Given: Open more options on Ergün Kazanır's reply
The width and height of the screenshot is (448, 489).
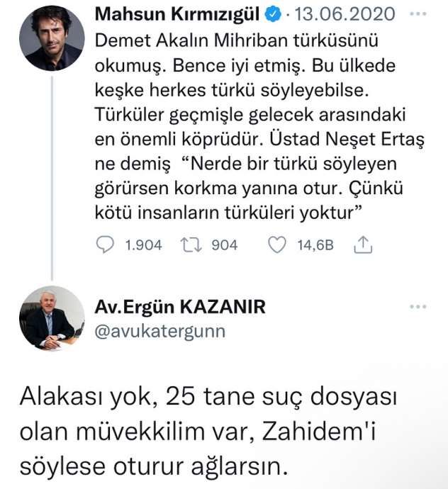Looking at the screenshot, I should (419, 306).
